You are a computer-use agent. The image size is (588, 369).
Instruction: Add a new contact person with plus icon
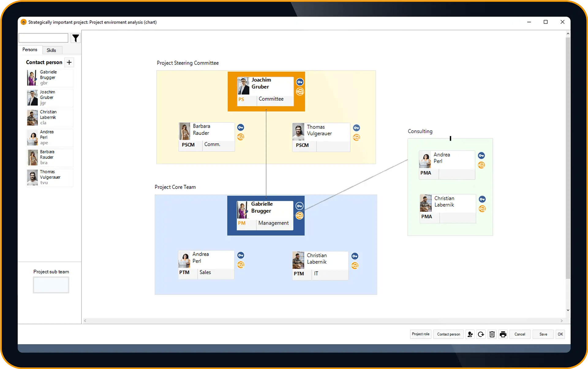(x=69, y=62)
